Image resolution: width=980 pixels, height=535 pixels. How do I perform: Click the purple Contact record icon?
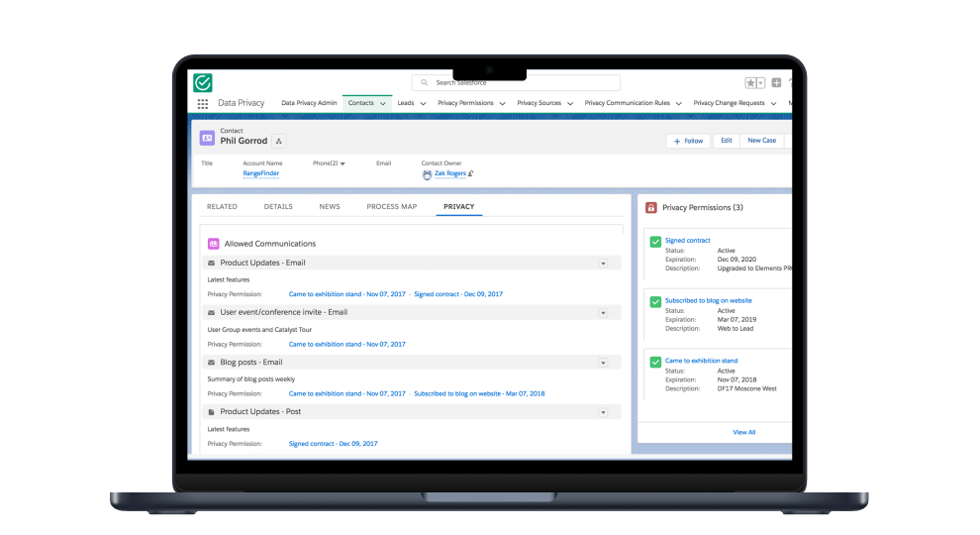tap(207, 139)
